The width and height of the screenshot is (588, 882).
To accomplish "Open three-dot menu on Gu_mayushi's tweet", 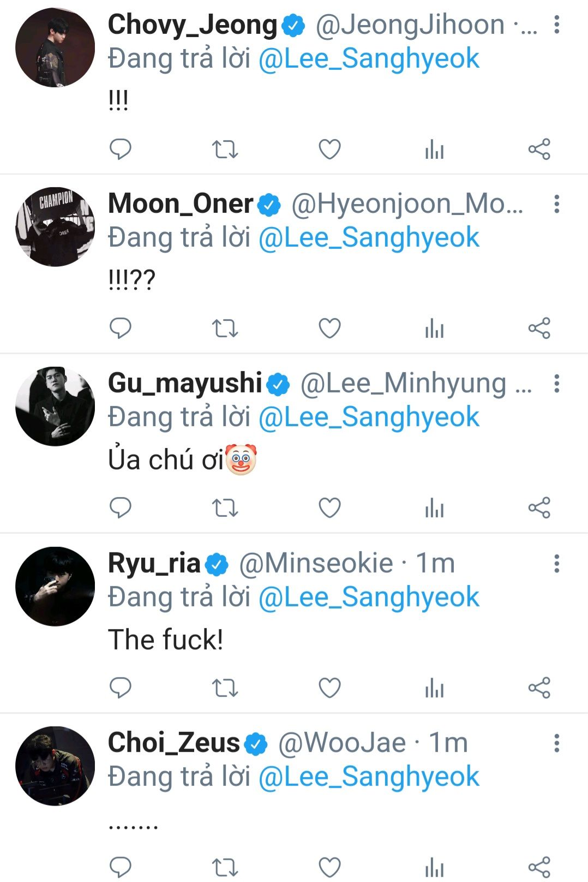I will pyautogui.click(x=556, y=384).
